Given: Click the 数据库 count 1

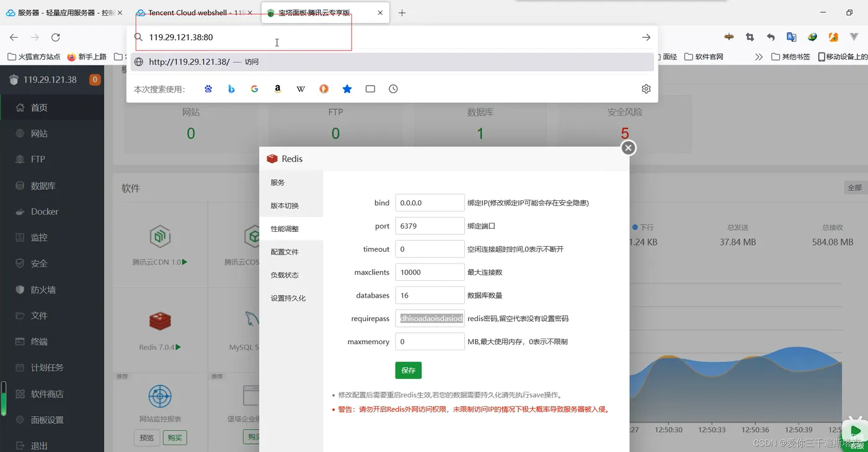Looking at the screenshot, I should pyautogui.click(x=480, y=133).
